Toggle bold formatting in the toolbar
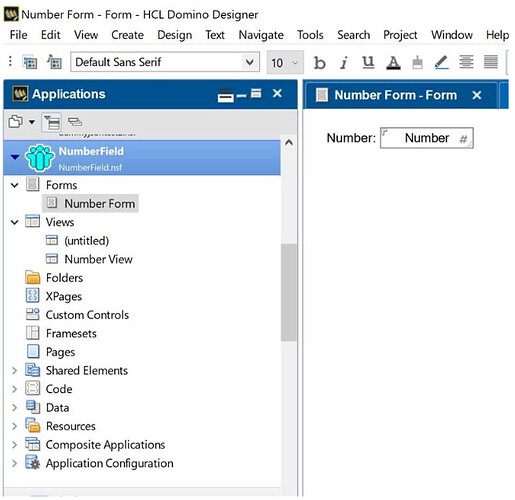The width and height of the screenshot is (515, 500). (319, 62)
